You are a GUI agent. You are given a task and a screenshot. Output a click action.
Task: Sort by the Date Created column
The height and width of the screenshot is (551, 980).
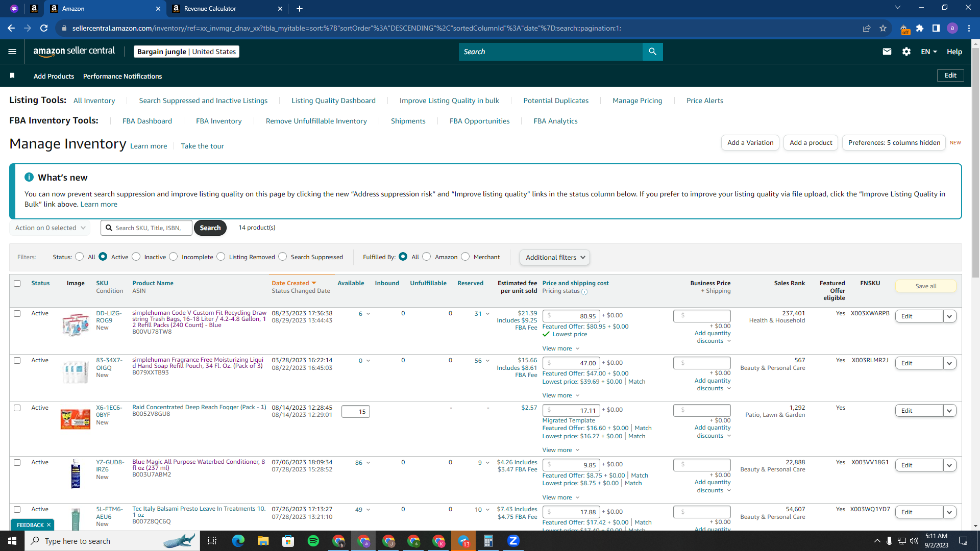point(294,283)
